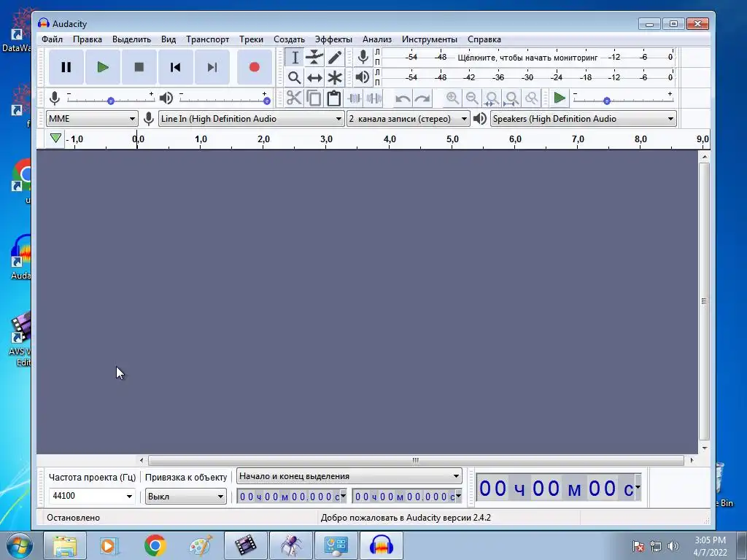Click the Redo arrow icon
This screenshot has height=560, width=747.
[x=422, y=98]
